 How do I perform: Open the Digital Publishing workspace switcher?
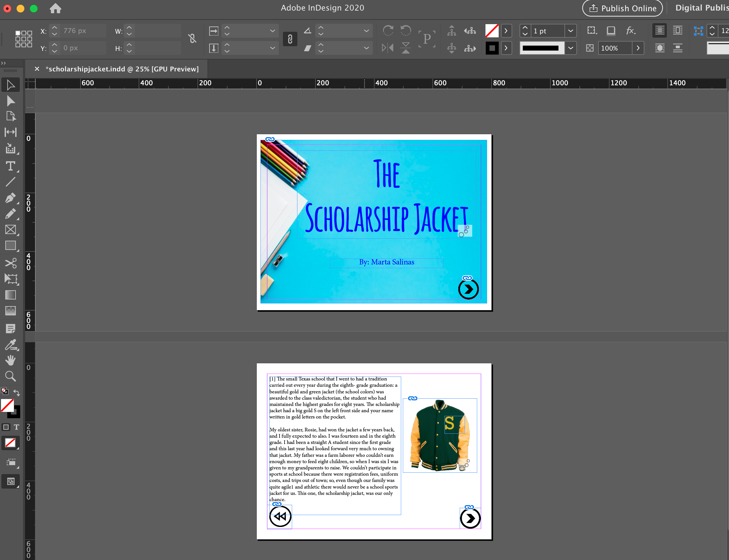tap(701, 8)
